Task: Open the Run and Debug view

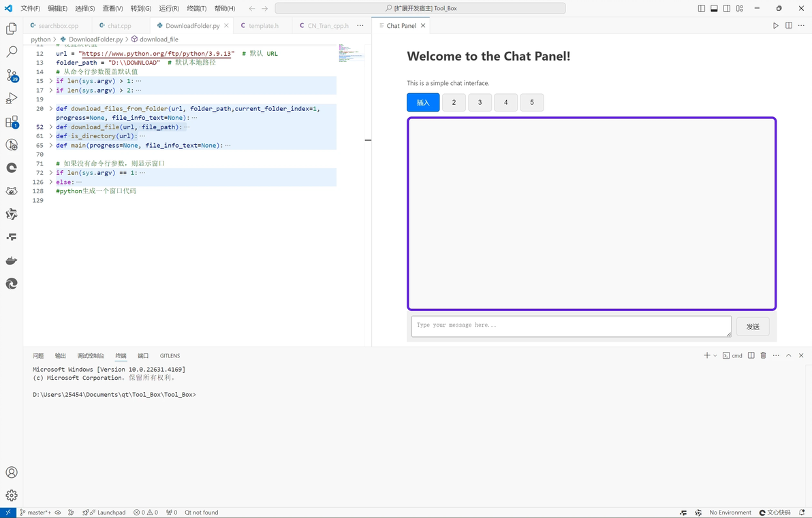Action: (x=12, y=98)
